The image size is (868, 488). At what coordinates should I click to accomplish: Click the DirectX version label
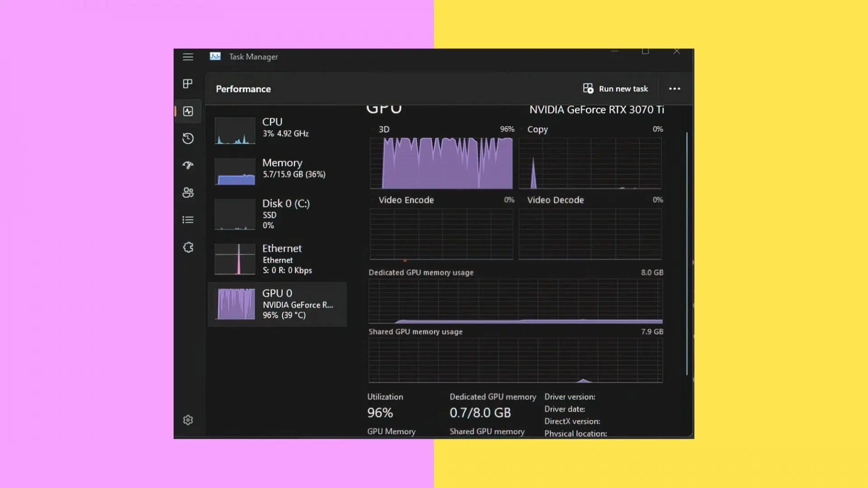tap(572, 421)
